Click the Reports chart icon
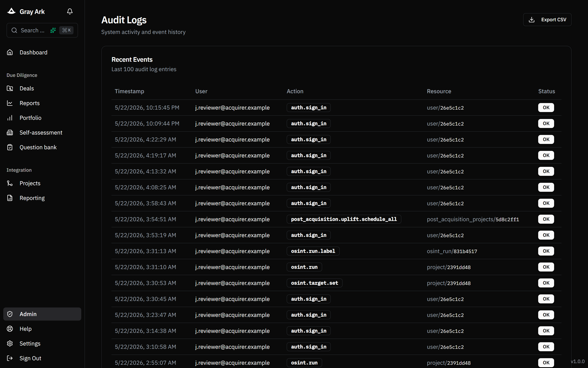Viewport: 588px width, 368px height. tap(10, 103)
